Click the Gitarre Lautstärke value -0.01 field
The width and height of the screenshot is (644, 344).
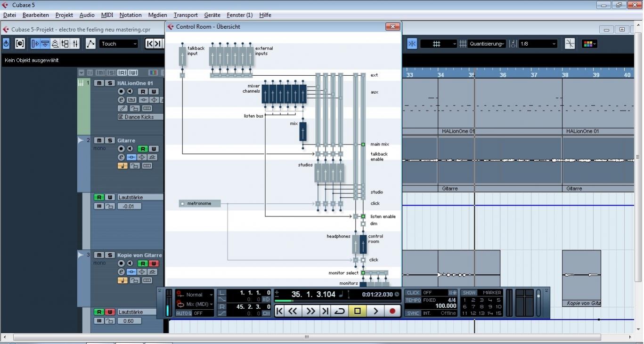(129, 206)
